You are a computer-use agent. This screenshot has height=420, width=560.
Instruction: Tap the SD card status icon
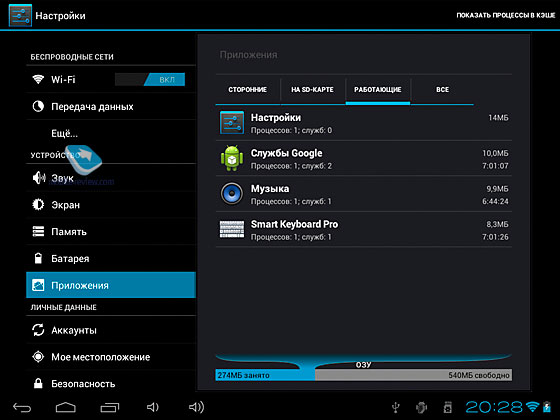coord(448,407)
